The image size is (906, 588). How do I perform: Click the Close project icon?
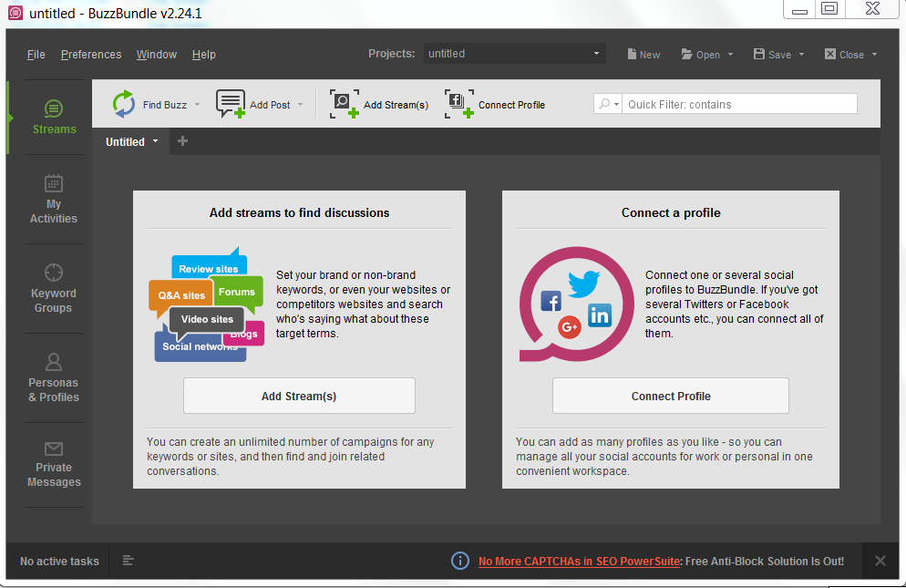pos(830,54)
